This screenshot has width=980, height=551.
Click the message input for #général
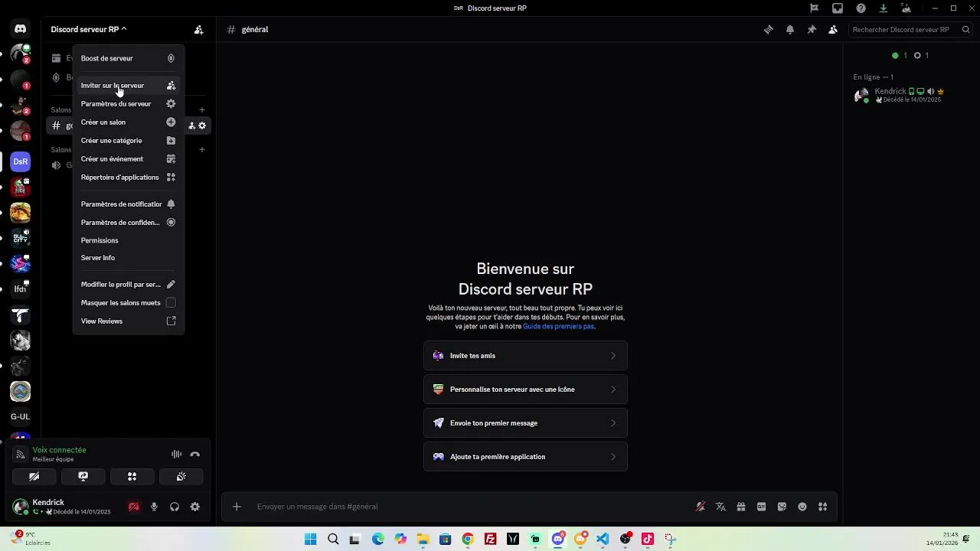click(x=470, y=507)
